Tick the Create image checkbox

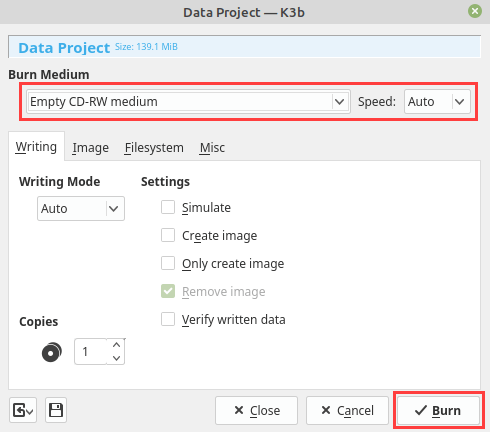[168, 235]
